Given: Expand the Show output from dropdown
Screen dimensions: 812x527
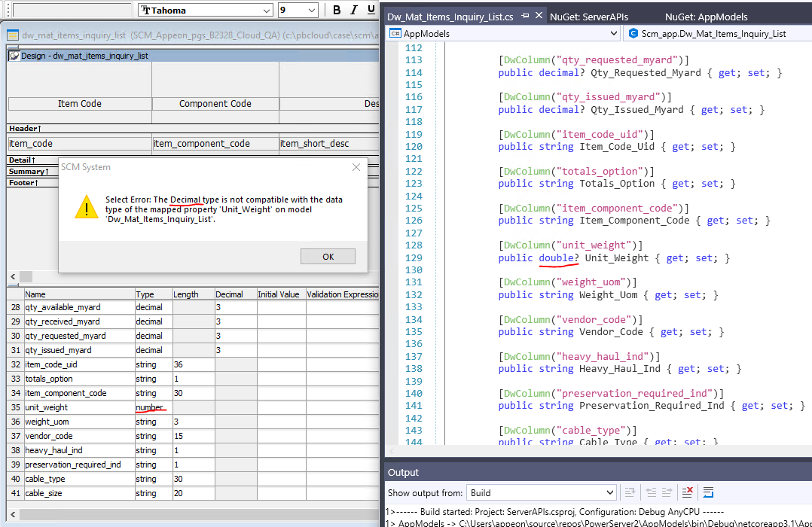Looking at the screenshot, I should point(610,493).
